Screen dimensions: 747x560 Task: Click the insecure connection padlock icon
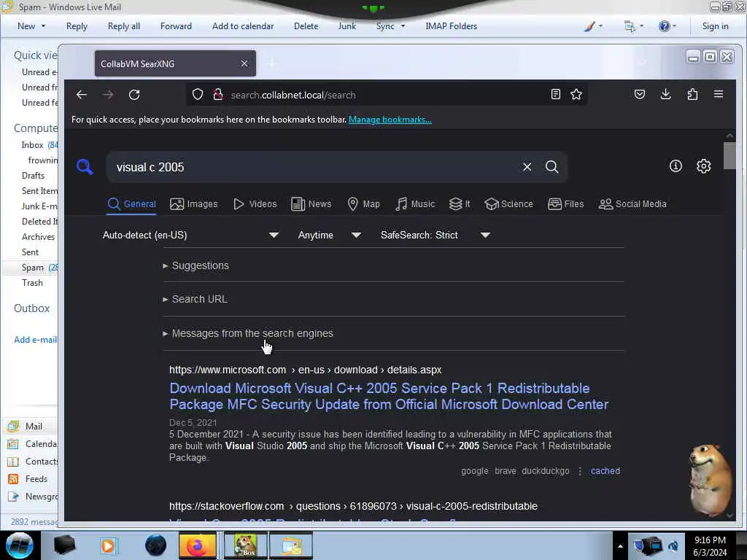(218, 95)
